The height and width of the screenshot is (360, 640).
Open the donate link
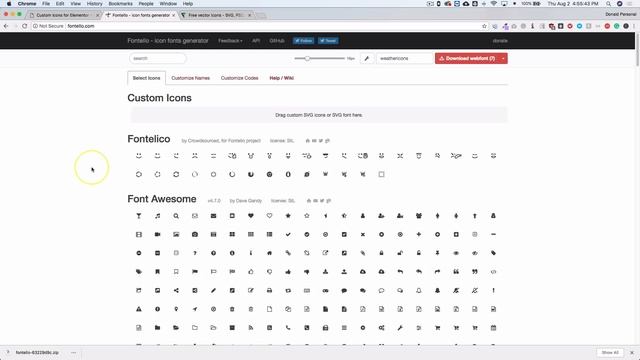coord(500,41)
